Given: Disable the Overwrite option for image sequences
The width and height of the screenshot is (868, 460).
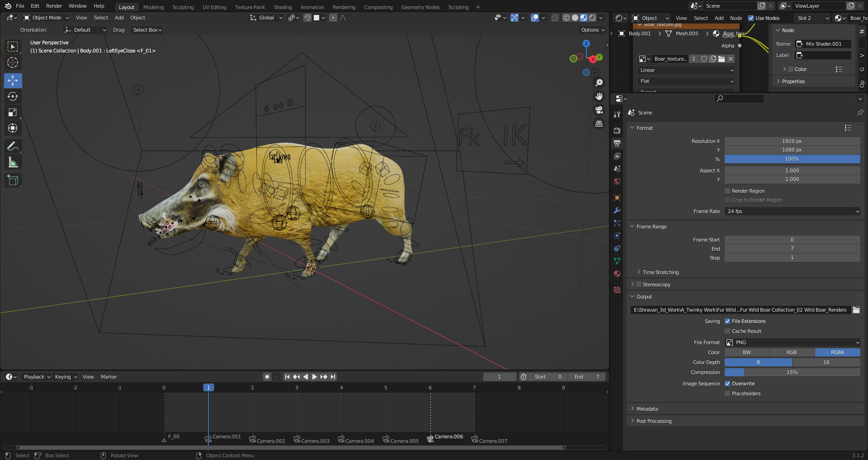Looking at the screenshot, I should (727, 383).
